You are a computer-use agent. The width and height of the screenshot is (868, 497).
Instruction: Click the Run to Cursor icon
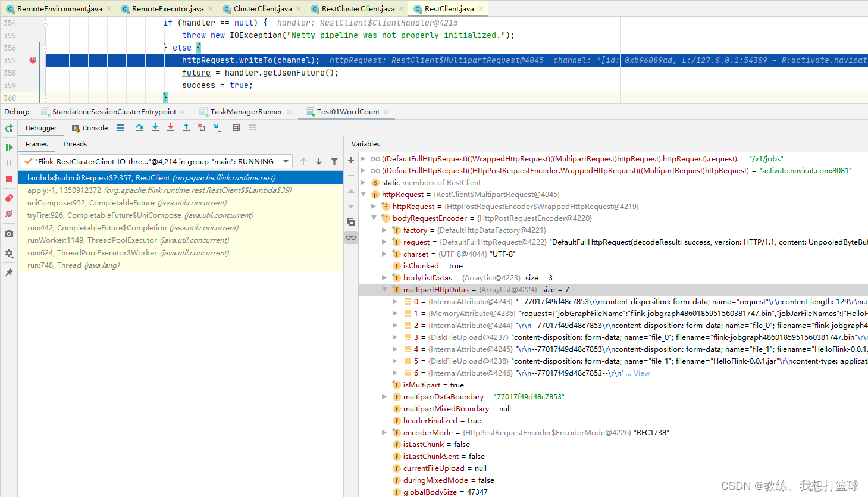[x=217, y=127]
